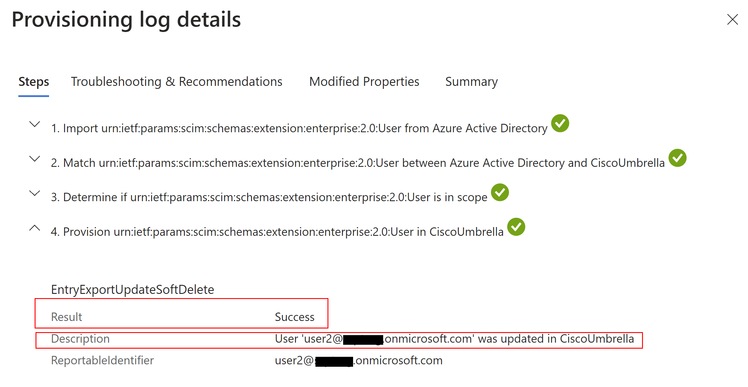Click the ReportableIdentifier user2 email value
The width and height of the screenshot is (748, 387).
click(x=358, y=360)
